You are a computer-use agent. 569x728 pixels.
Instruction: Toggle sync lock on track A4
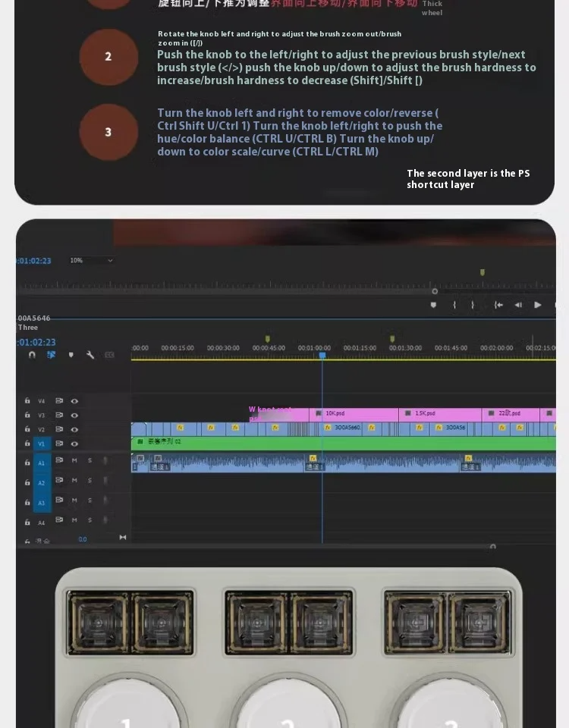point(59,519)
